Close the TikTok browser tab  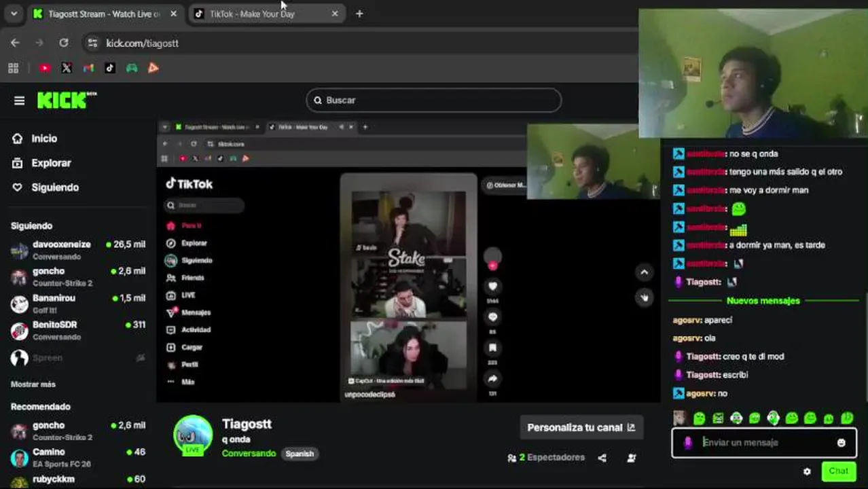[335, 14]
